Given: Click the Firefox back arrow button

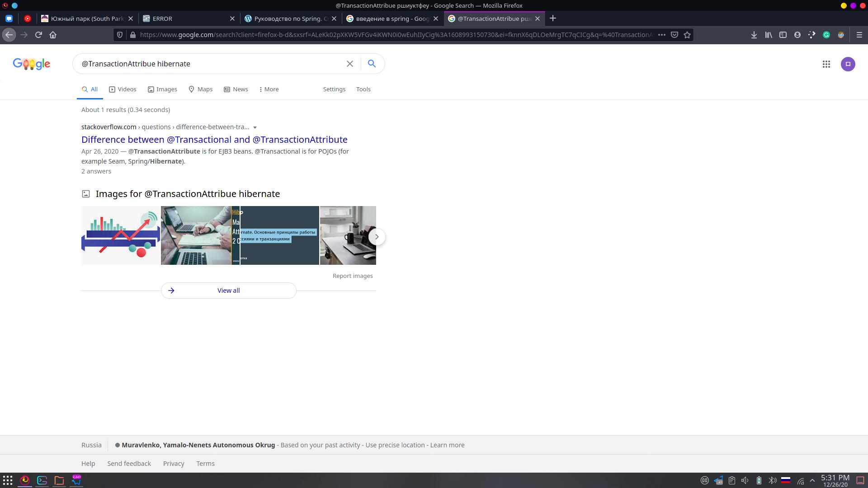Looking at the screenshot, I should 9,35.
